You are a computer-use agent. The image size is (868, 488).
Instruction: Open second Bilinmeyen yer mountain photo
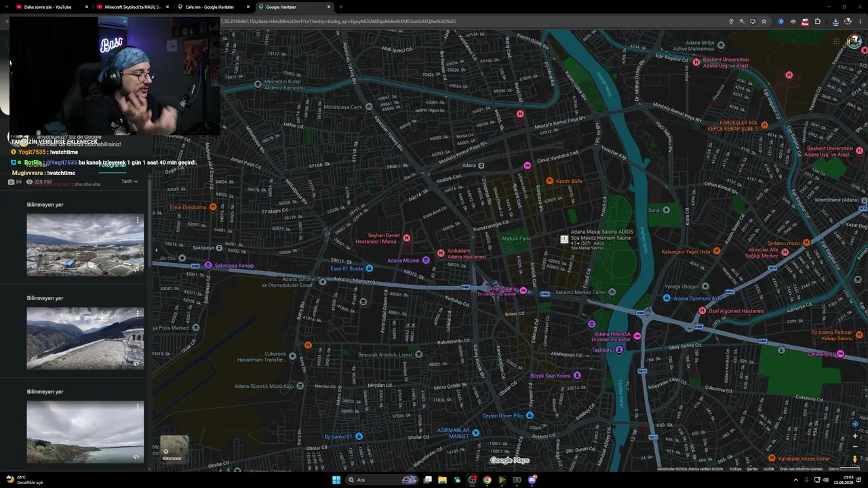point(85,338)
